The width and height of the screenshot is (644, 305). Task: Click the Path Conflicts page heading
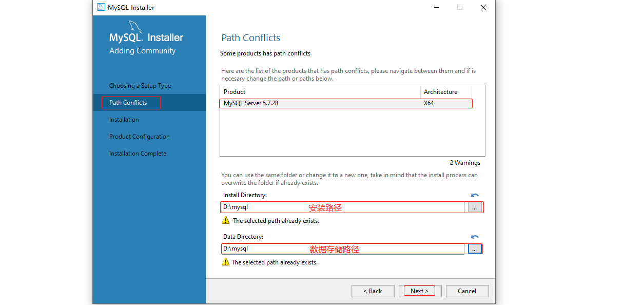(251, 38)
